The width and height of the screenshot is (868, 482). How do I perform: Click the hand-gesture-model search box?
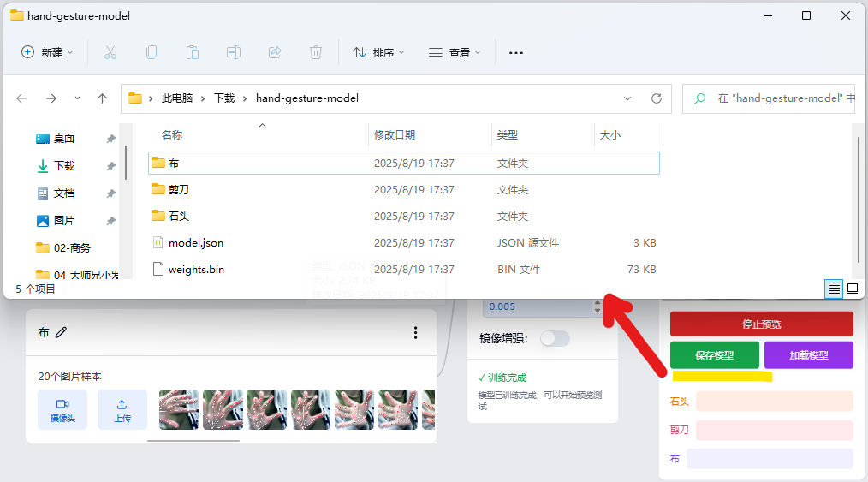(x=769, y=98)
